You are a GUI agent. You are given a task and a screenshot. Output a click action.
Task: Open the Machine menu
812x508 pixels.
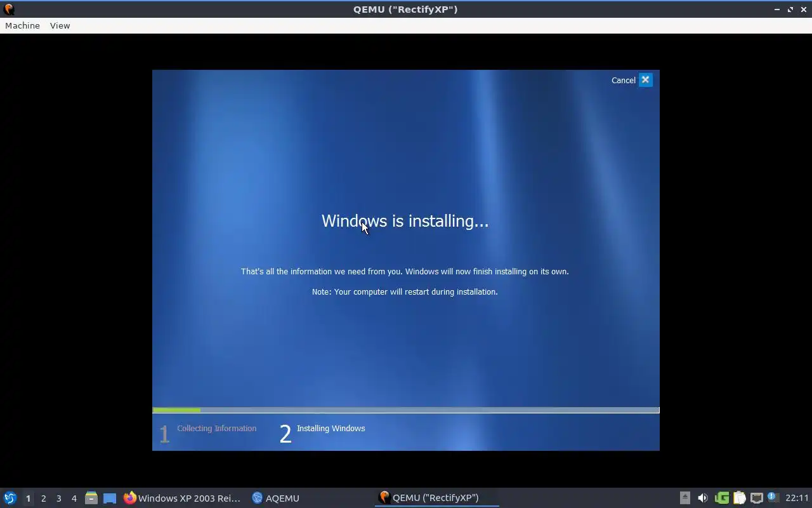pos(22,25)
